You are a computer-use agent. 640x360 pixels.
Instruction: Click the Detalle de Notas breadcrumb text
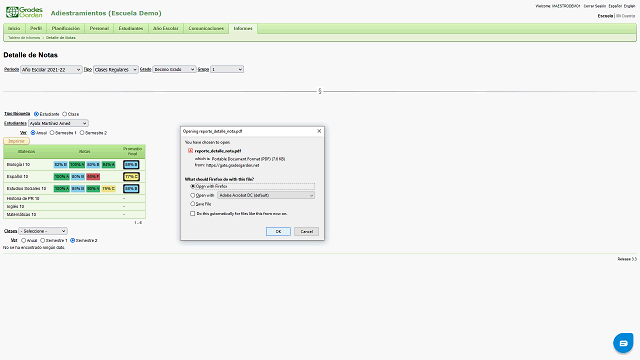click(60, 38)
